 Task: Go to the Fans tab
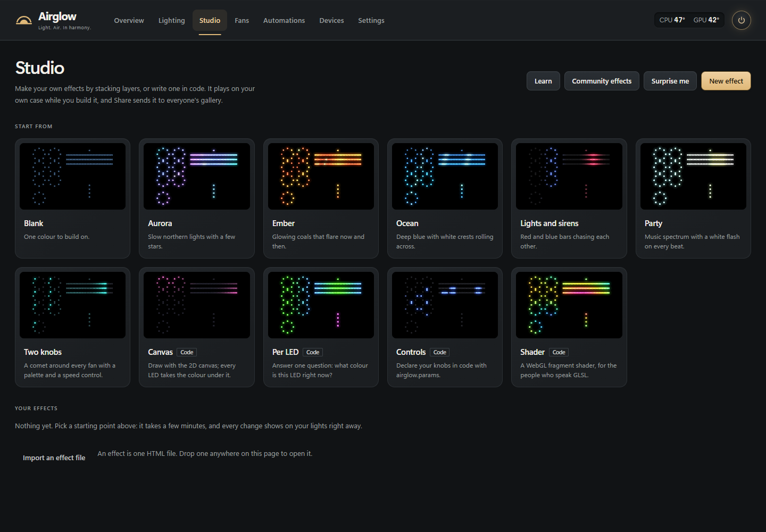tap(242, 20)
